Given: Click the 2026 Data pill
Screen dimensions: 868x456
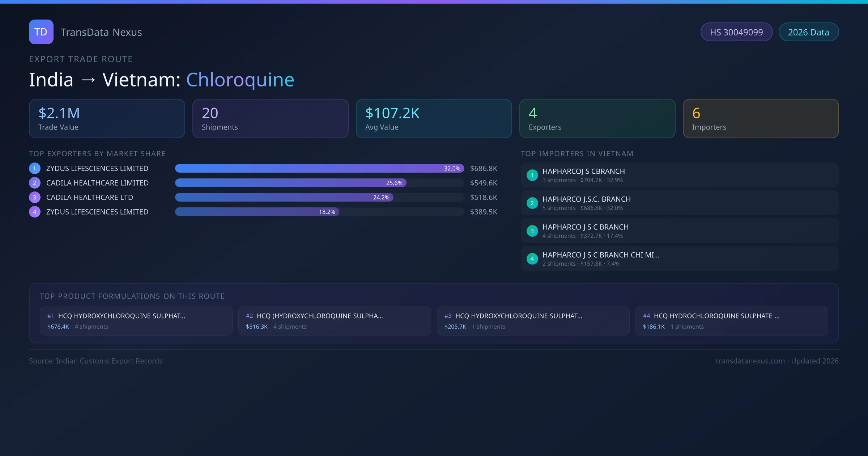Looking at the screenshot, I should coord(808,32).
